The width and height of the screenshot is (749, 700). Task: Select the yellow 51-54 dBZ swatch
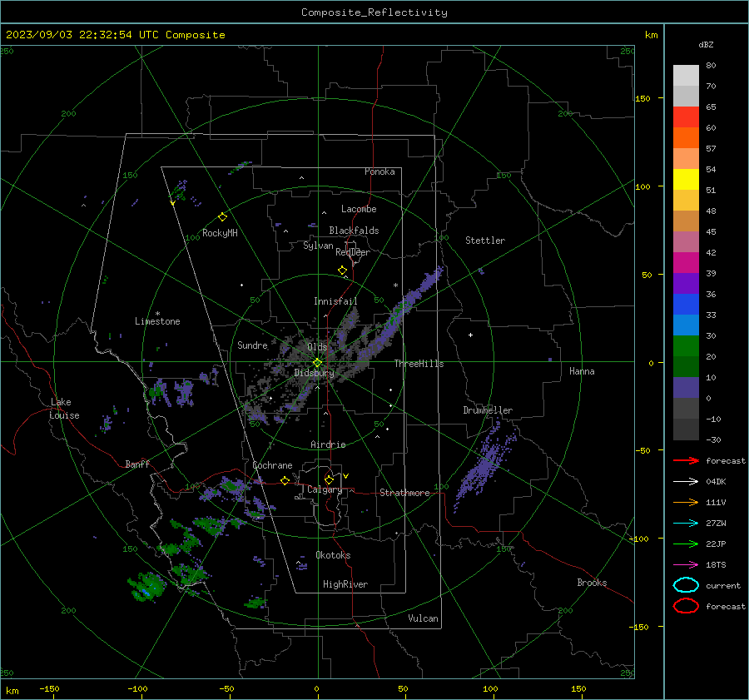coord(686,179)
